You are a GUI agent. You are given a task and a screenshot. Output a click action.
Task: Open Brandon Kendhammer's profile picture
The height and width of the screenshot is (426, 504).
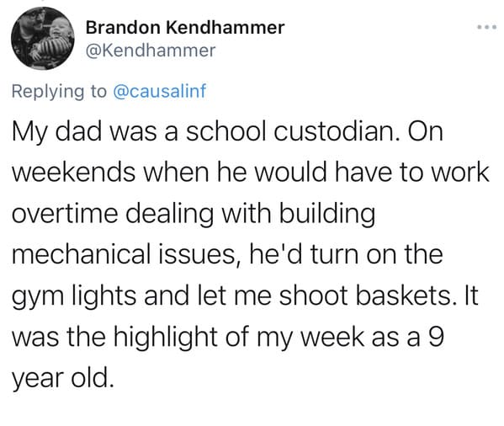pyautogui.click(x=43, y=38)
